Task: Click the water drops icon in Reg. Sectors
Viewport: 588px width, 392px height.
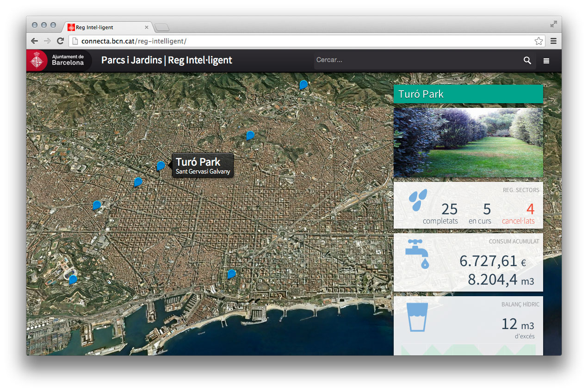Action: [x=418, y=200]
